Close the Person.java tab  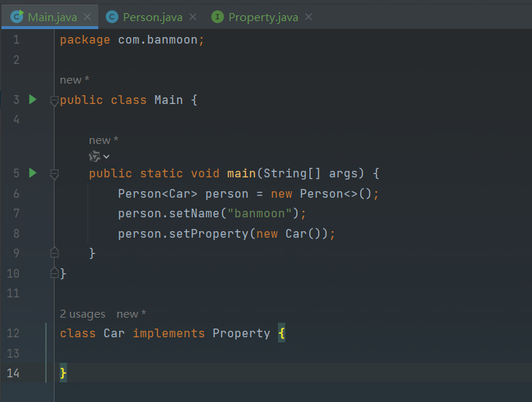[x=193, y=17]
